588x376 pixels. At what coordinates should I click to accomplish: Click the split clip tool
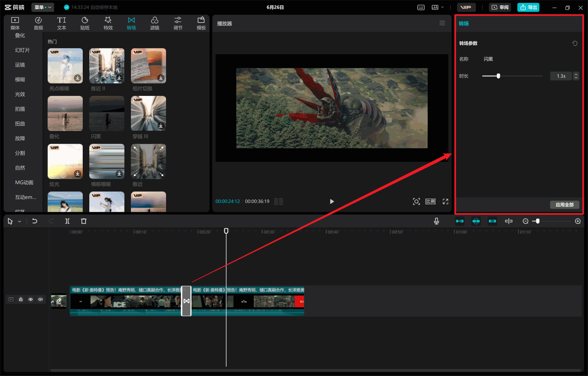click(67, 221)
